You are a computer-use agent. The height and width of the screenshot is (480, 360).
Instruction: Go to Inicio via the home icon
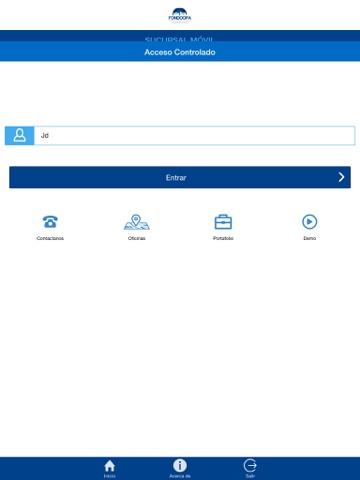(110, 465)
